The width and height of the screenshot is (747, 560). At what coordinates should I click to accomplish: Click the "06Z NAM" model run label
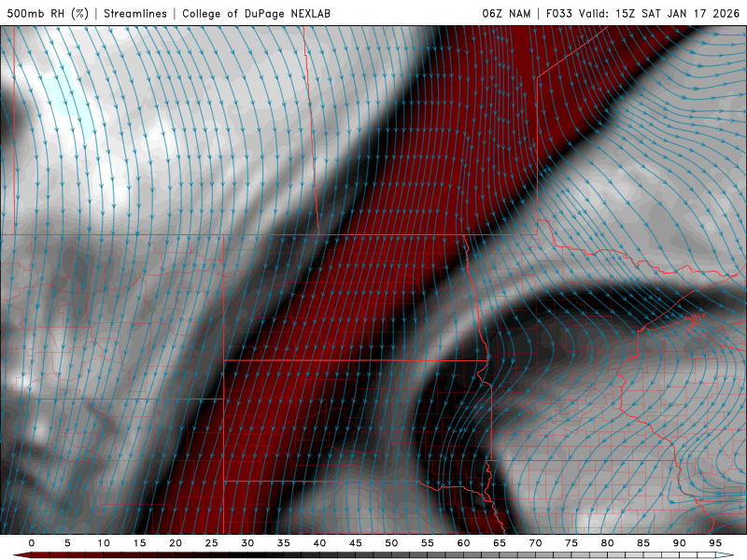click(x=506, y=13)
